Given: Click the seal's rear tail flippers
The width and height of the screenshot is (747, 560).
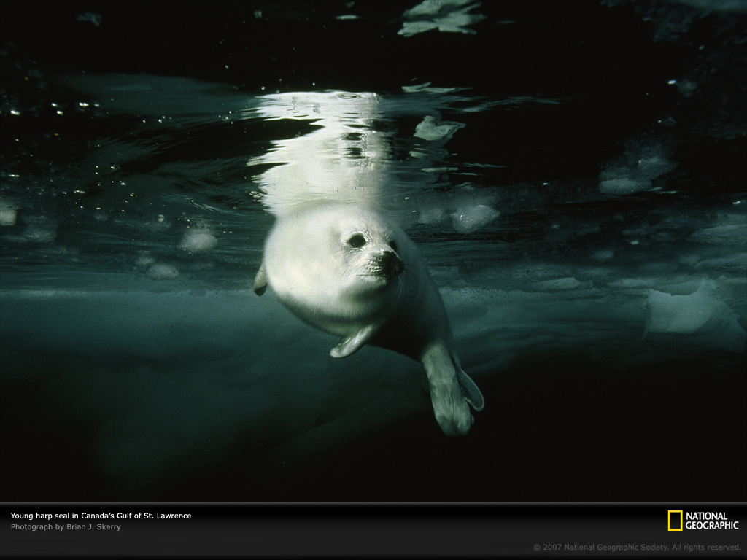Looking at the screenshot, I should tap(452, 394).
